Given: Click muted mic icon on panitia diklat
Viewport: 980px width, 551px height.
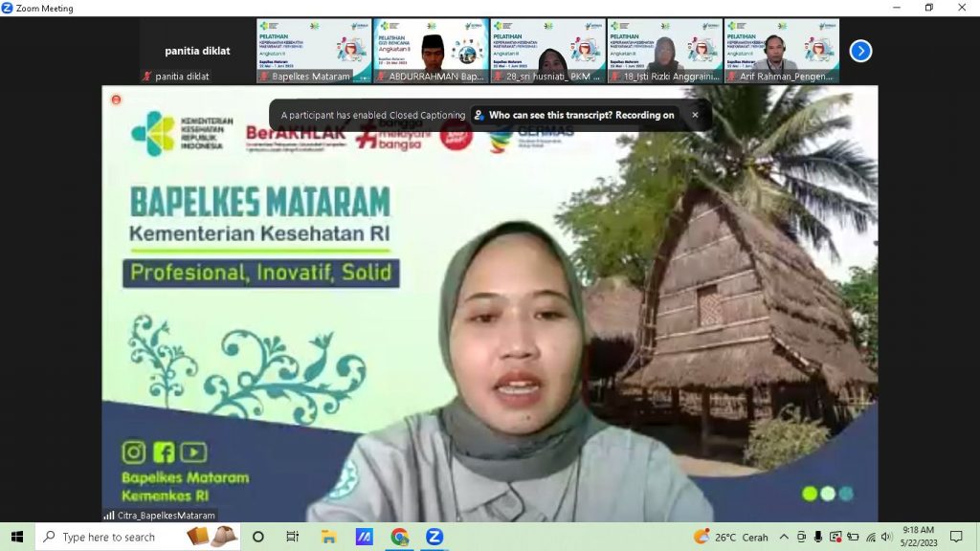Looking at the screenshot, I should click(x=147, y=77).
